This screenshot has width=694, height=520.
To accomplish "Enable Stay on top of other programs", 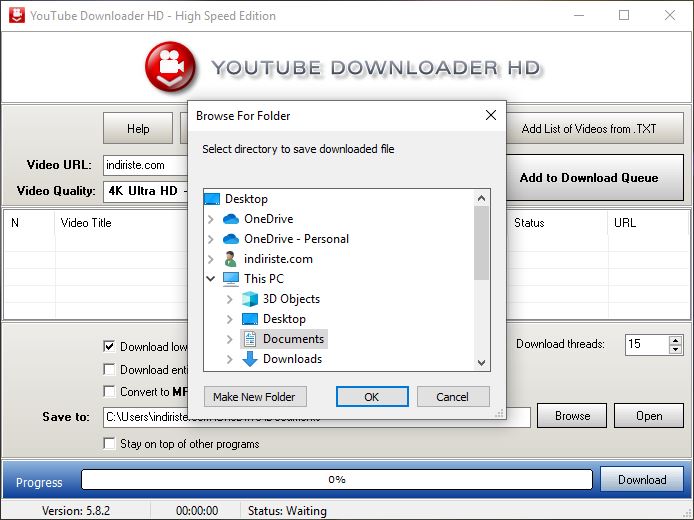I will point(109,443).
